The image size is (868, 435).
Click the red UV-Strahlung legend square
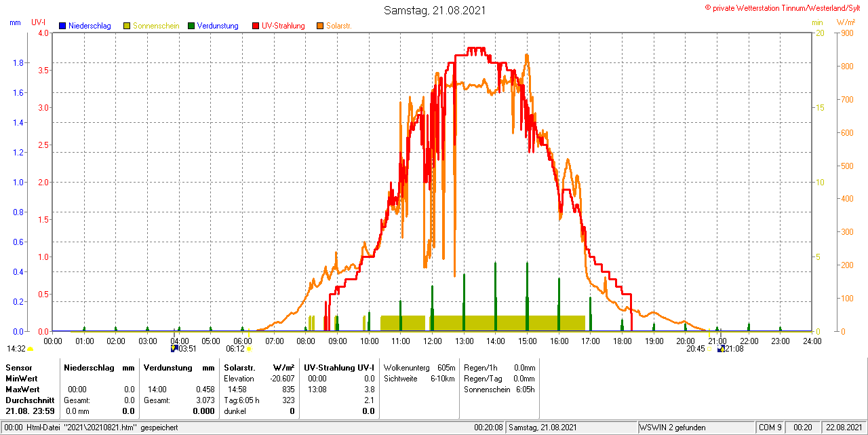pyautogui.click(x=256, y=26)
